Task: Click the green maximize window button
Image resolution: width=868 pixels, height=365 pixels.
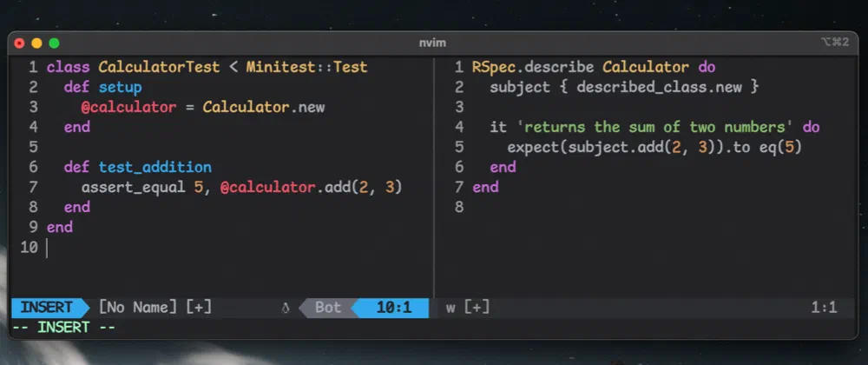Action: click(x=54, y=43)
